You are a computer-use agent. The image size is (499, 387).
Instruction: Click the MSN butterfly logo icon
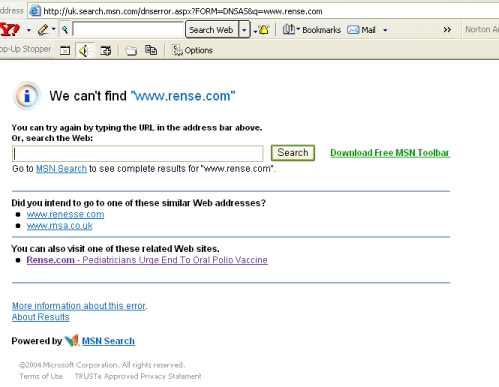72,341
